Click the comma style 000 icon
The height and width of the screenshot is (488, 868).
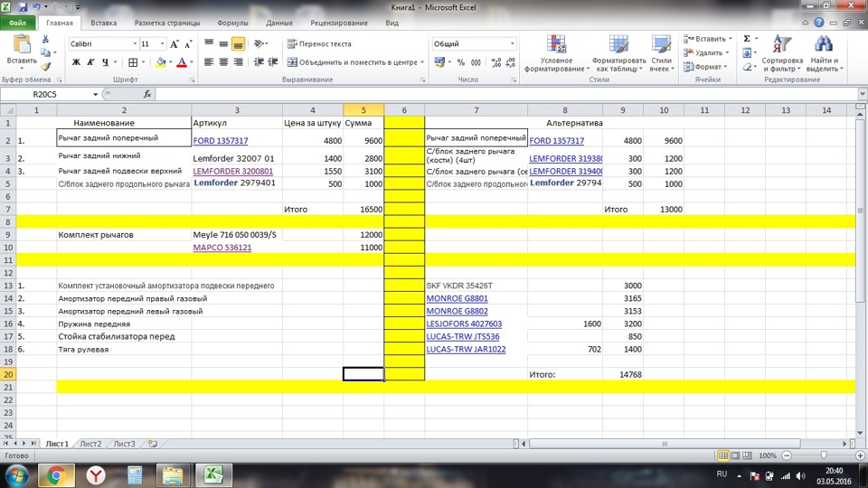pos(476,62)
